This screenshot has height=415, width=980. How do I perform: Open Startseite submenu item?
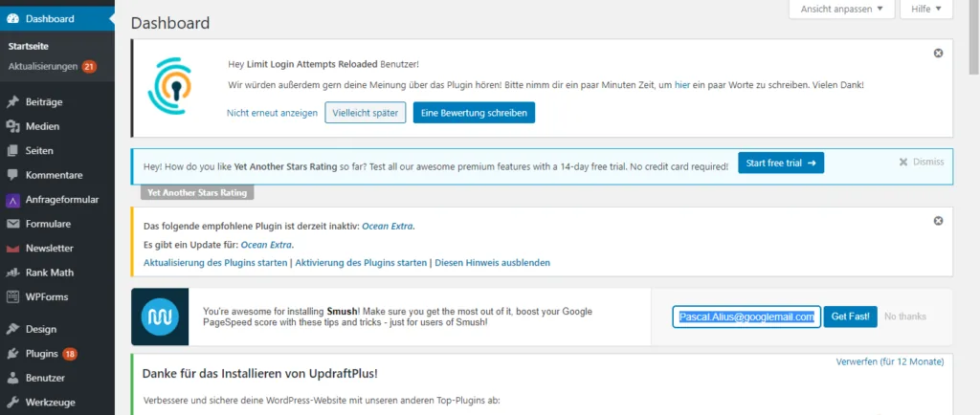pos(28,46)
